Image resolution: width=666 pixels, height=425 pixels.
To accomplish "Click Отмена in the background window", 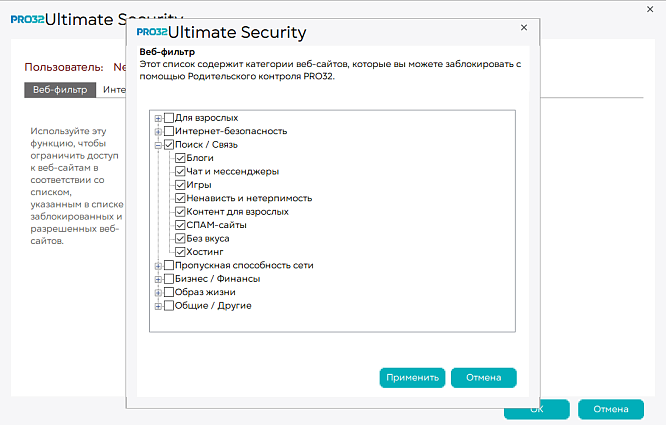I will (611, 409).
